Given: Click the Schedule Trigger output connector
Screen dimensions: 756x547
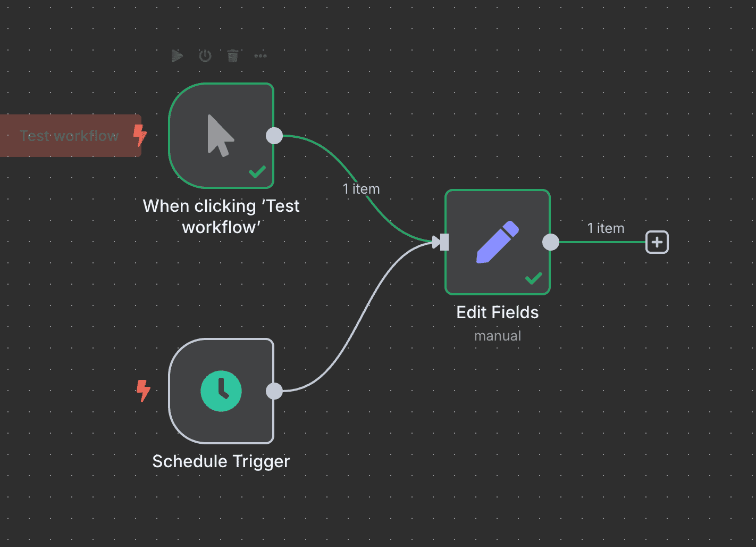Looking at the screenshot, I should (x=274, y=391).
